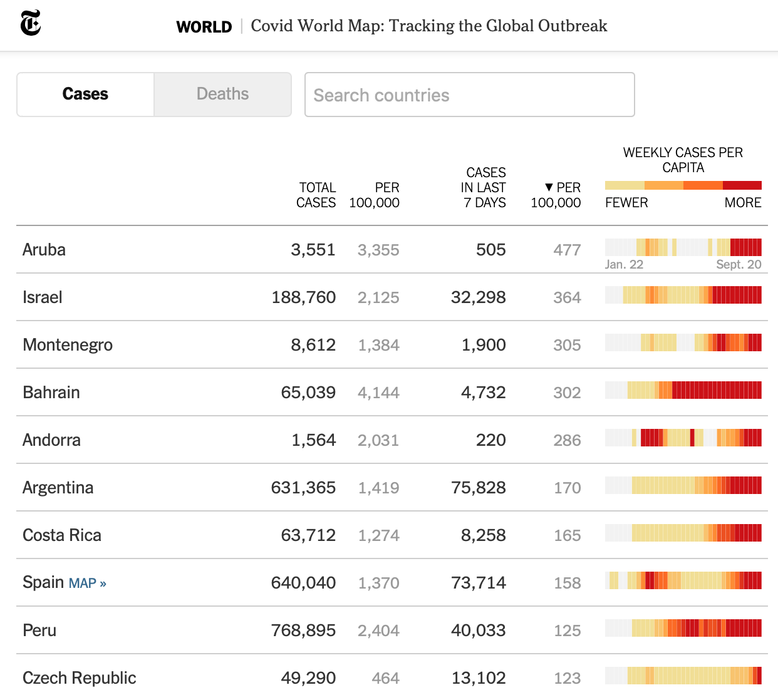The width and height of the screenshot is (778, 700).
Task: Click the New York Times logo
Action: point(30,24)
